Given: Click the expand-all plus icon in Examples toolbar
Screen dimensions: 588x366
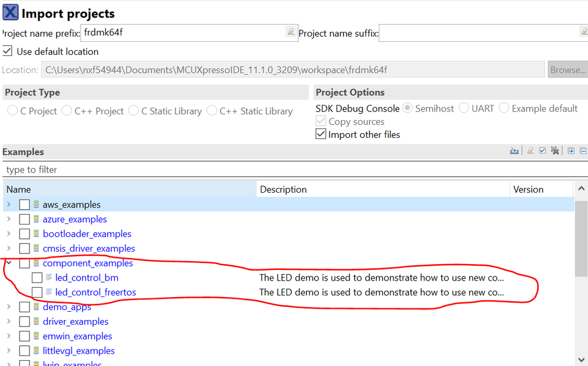Looking at the screenshot, I should tap(571, 151).
